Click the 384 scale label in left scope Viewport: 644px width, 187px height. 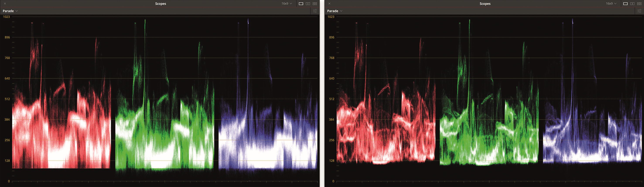[x=7, y=119]
